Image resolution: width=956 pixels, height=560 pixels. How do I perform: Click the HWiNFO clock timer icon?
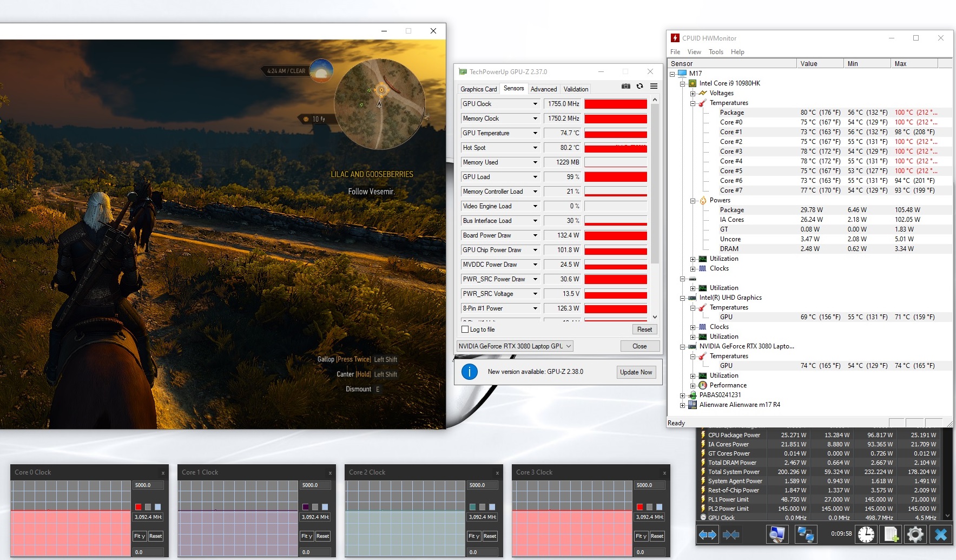pyautogui.click(x=866, y=535)
